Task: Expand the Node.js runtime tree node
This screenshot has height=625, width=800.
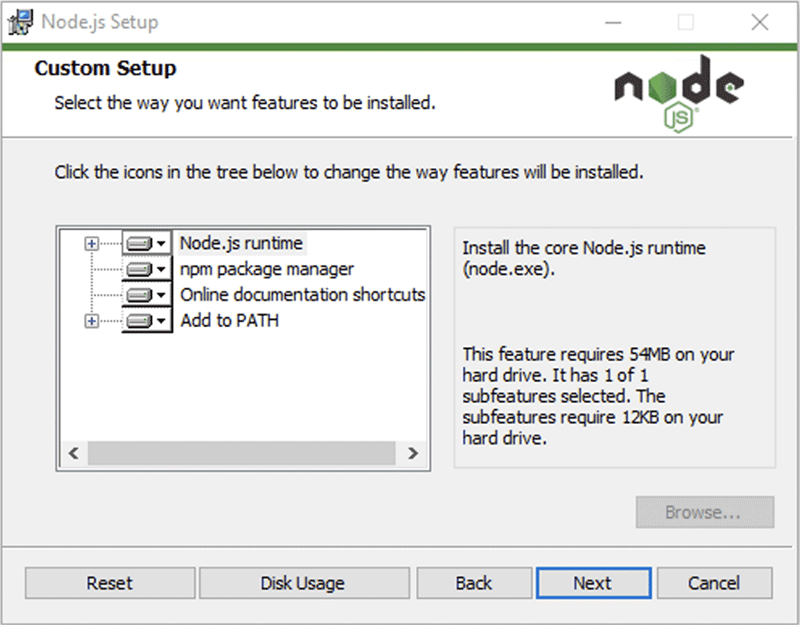Action: pos(90,242)
